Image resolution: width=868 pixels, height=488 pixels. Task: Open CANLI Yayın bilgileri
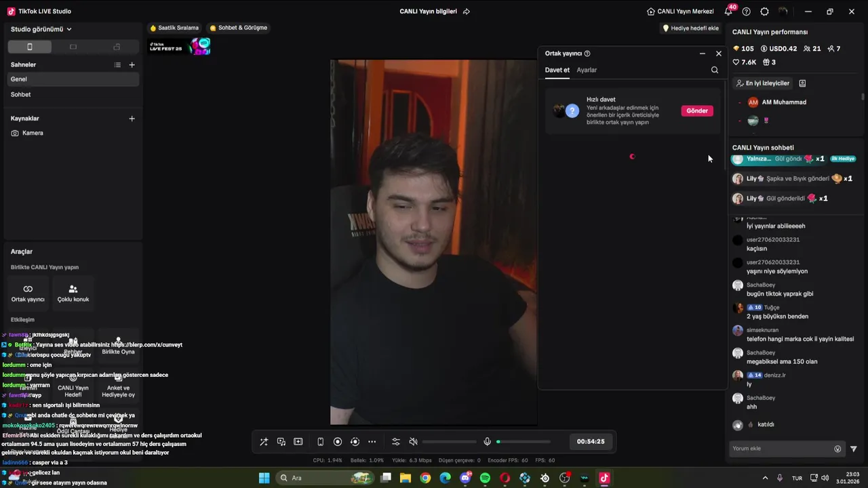pyautogui.click(x=428, y=12)
